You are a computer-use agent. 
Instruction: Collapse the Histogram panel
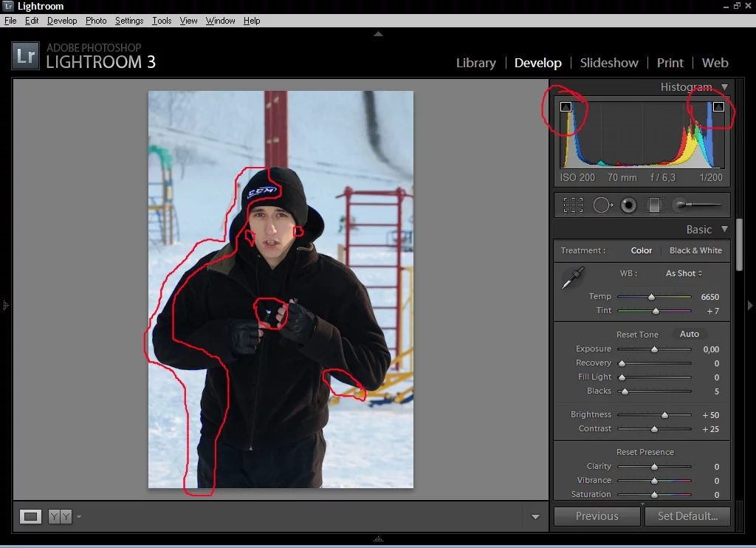point(724,87)
